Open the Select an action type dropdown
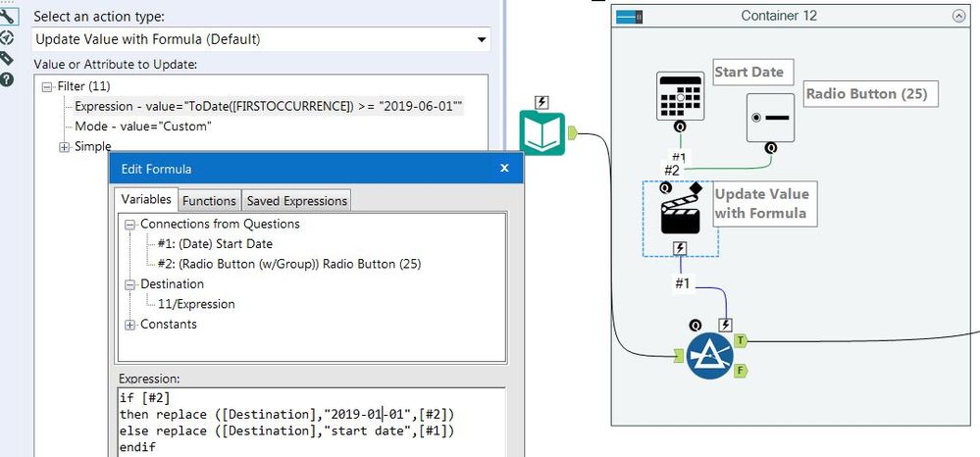Image resolution: width=980 pixels, height=457 pixels. pyautogui.click(x=261, y=39)
